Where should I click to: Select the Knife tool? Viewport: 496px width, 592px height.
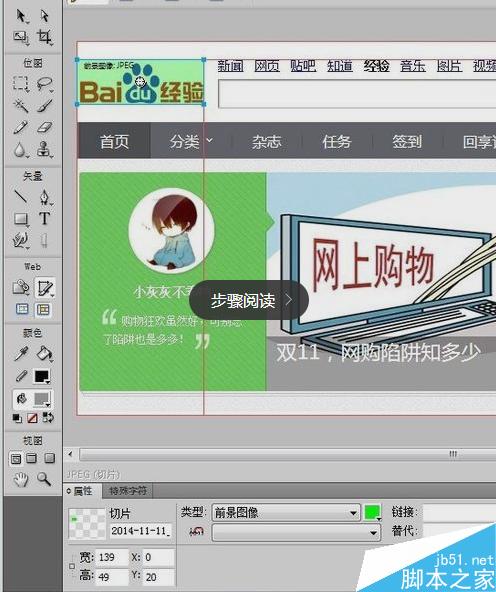click(x=44, y=240)
